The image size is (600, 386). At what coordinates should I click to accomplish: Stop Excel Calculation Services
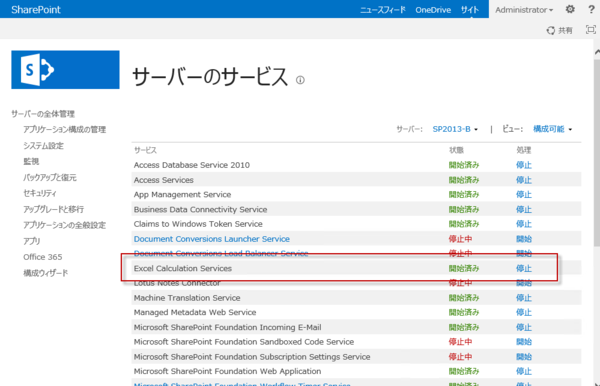(524, 269)
